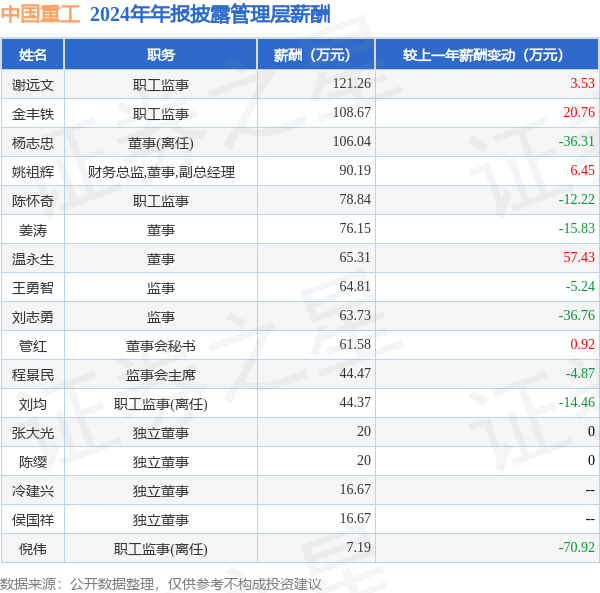600x593 pixels.
Task: Click salary value 65.31
Action: tap(355, 257)
